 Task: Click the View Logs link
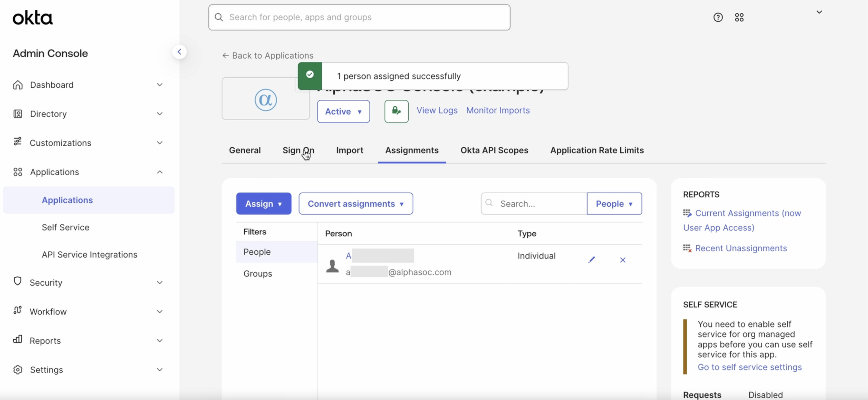(x=437, y=110)
